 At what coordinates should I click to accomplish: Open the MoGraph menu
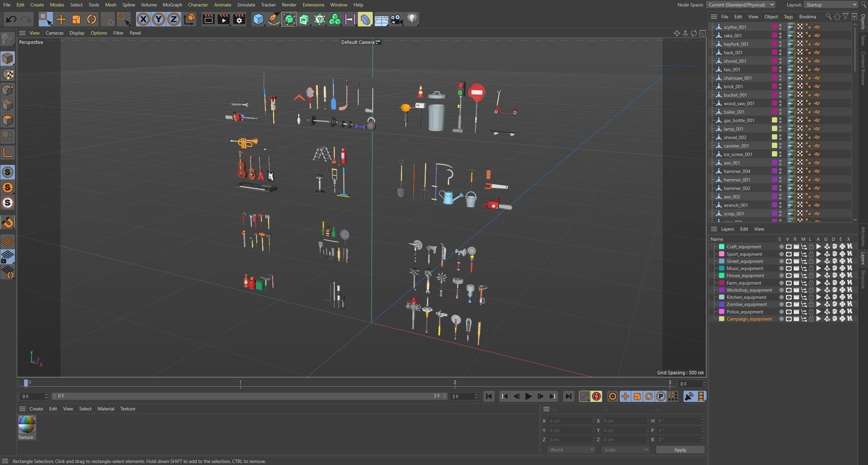[x=172, y=5]
